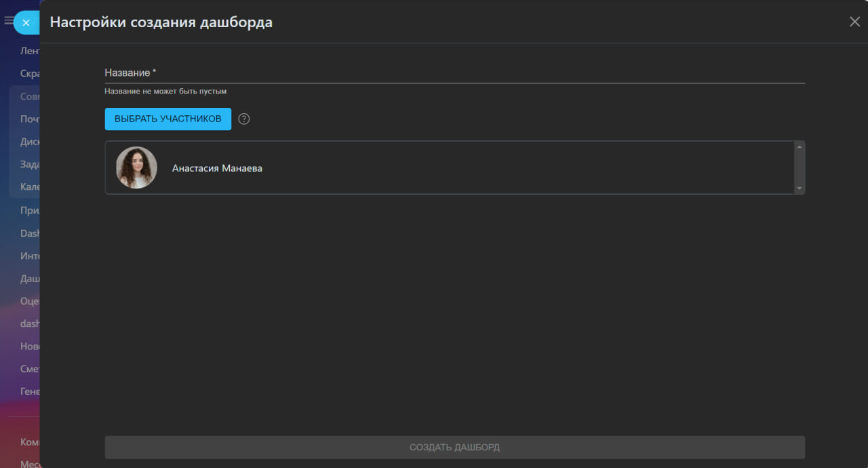Focus the Название input field
Image resolution: width=868 pixels, height=468 pixels.
click(x=454, y=73)
